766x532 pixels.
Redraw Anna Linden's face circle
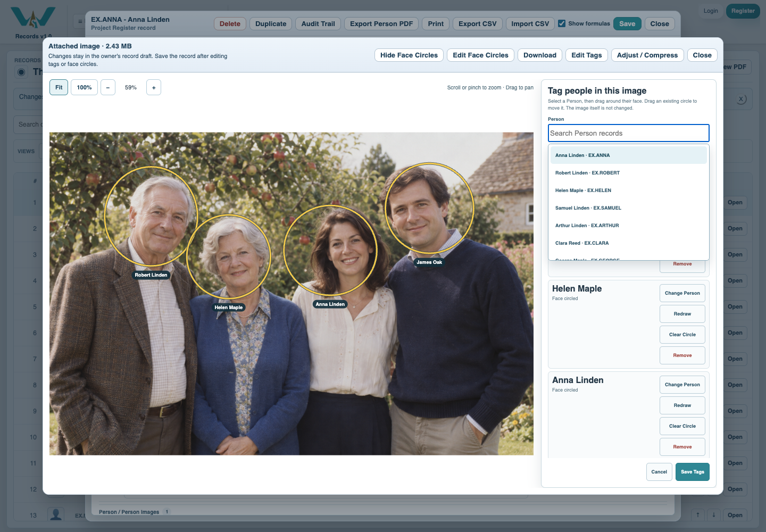682,405
